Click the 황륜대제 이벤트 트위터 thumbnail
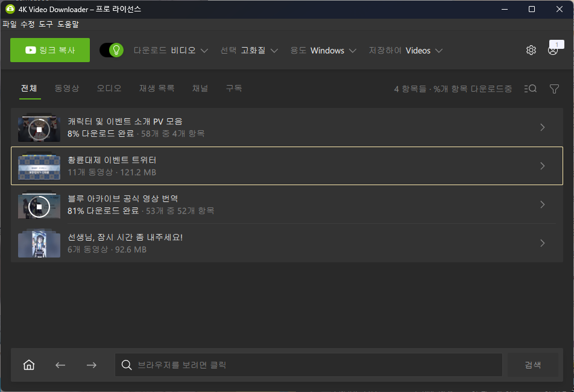The image size is (574, 392). [39, 166]
